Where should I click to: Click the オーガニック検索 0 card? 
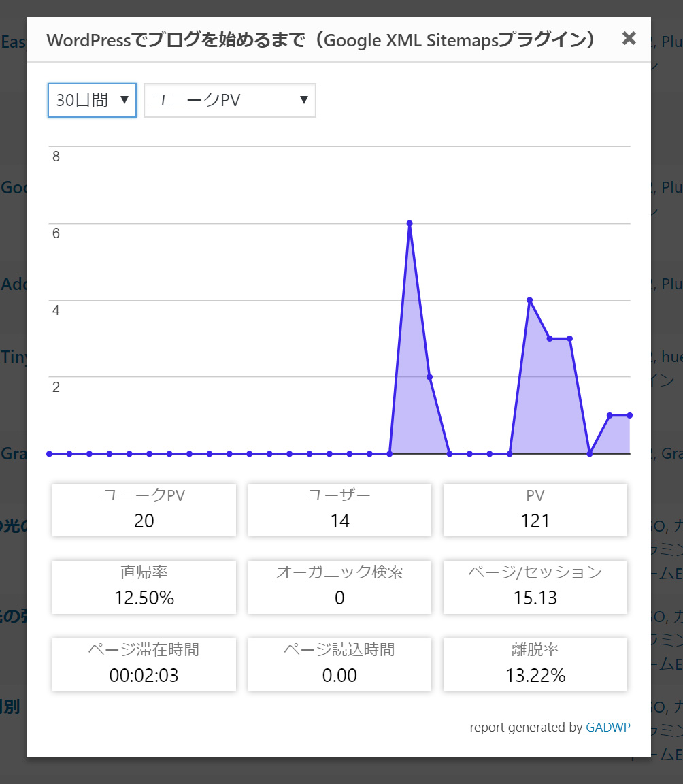pyautogui.click(x=339, y=587)
